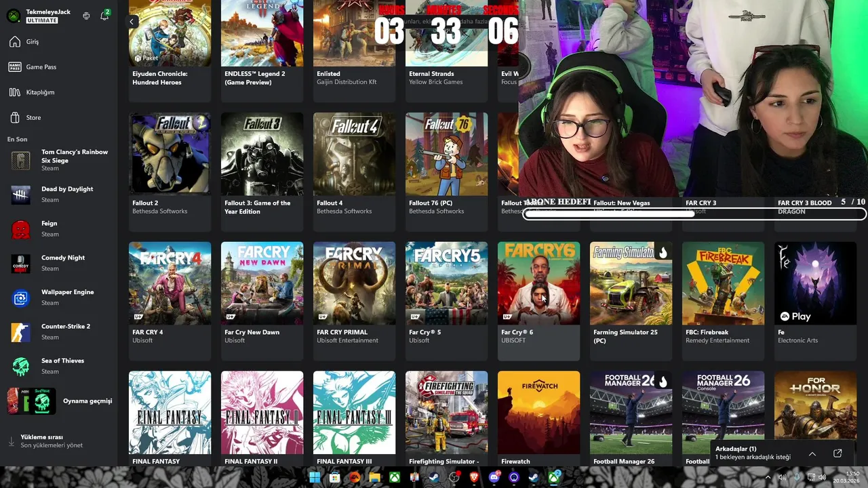Open Wallpaper Engine from recent list
This screenshot has height=488, width=868.
point(60,298)
